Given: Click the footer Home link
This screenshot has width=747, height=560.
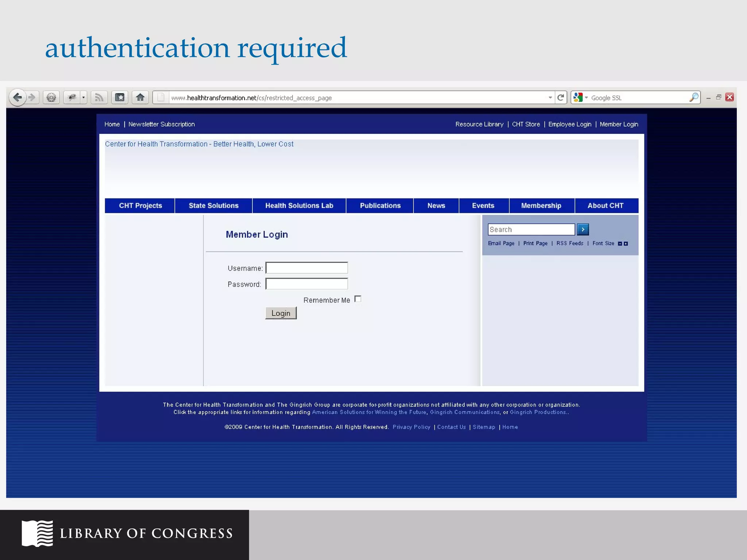Looking at the screenshot, I should pos(510,427).
